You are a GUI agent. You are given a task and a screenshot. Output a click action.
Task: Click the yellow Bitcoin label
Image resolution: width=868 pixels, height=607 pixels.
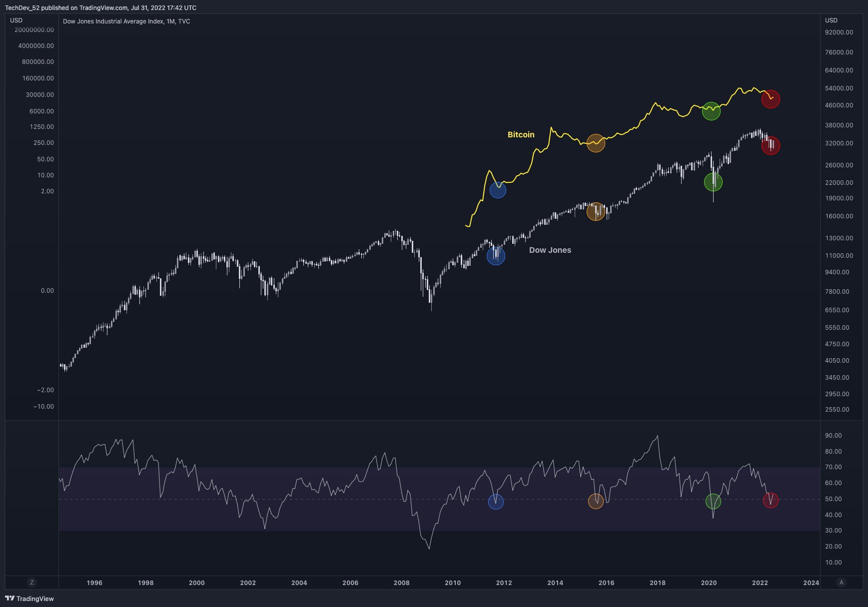(x=521, y=135)
